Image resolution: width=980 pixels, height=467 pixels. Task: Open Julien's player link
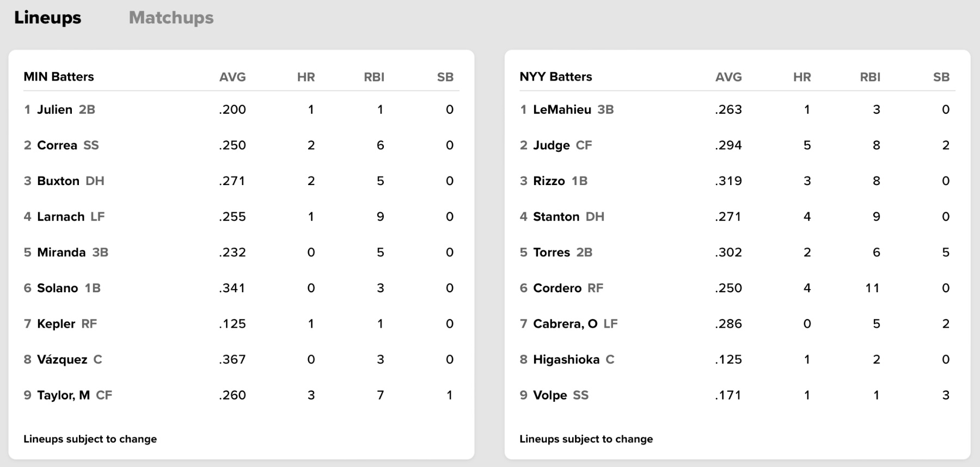tap(54, 109)
